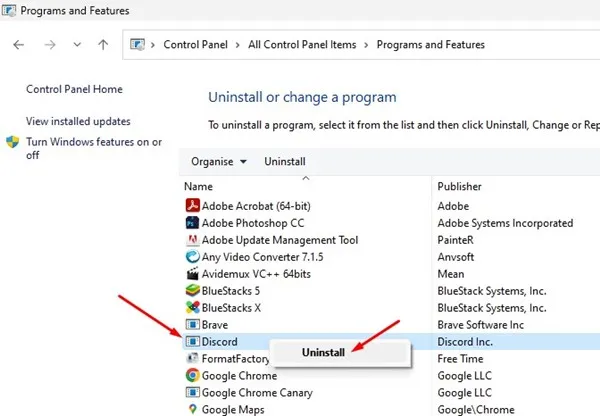Open the View installed updates link
The height and width of the screenshot is (416, 600).
pyautogui.click(x=78, y=121)
